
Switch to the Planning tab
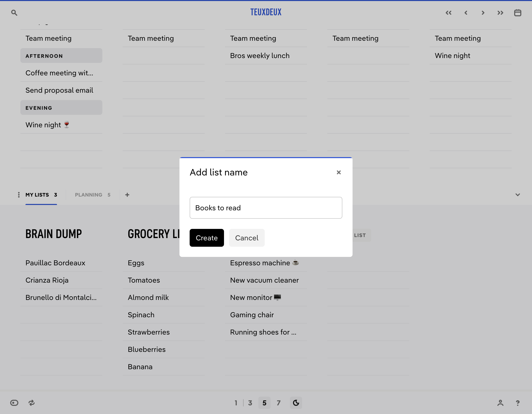click(93, 195)
